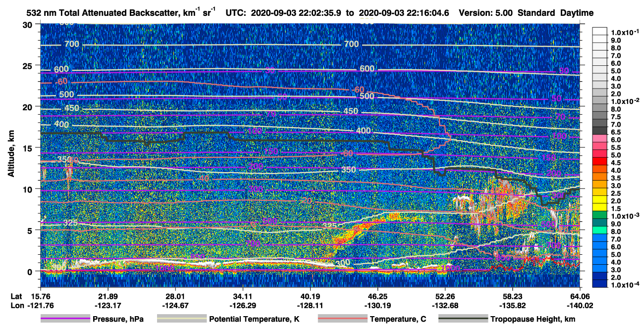Screen dimensions: 644x330
Task: Click the latitude value '28.01'
Action: point(175,296)
